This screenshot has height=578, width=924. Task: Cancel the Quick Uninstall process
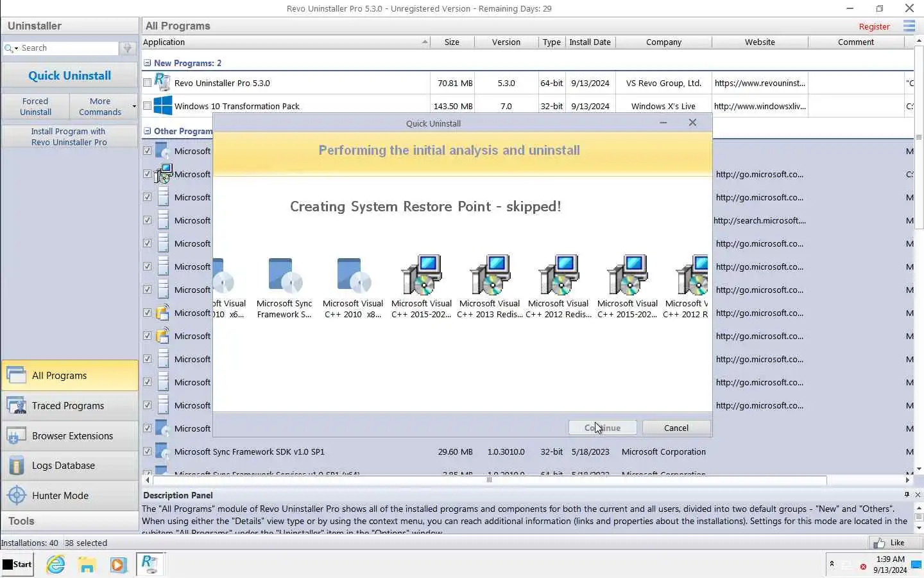(x=676, y=428)
